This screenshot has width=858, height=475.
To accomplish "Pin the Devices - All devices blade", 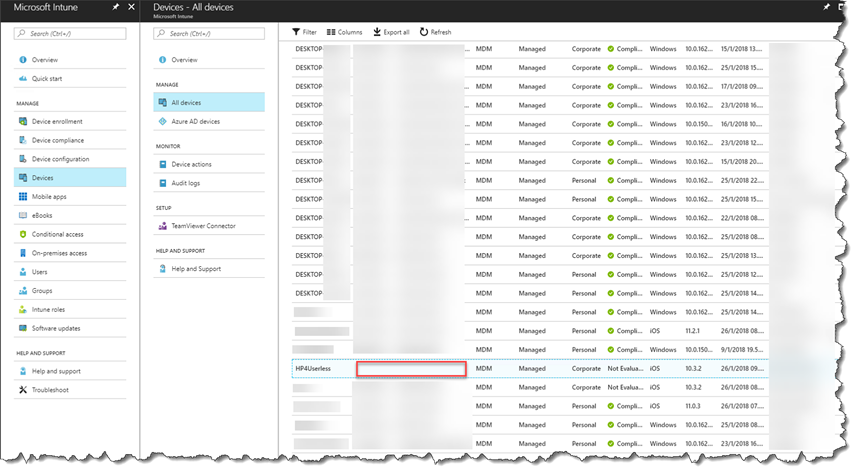I will click(x=826, y=7).
